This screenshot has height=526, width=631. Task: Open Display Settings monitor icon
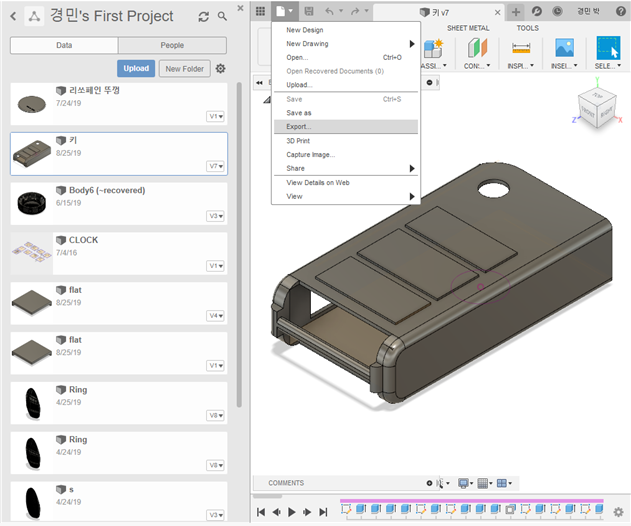[x=463, y=483]
